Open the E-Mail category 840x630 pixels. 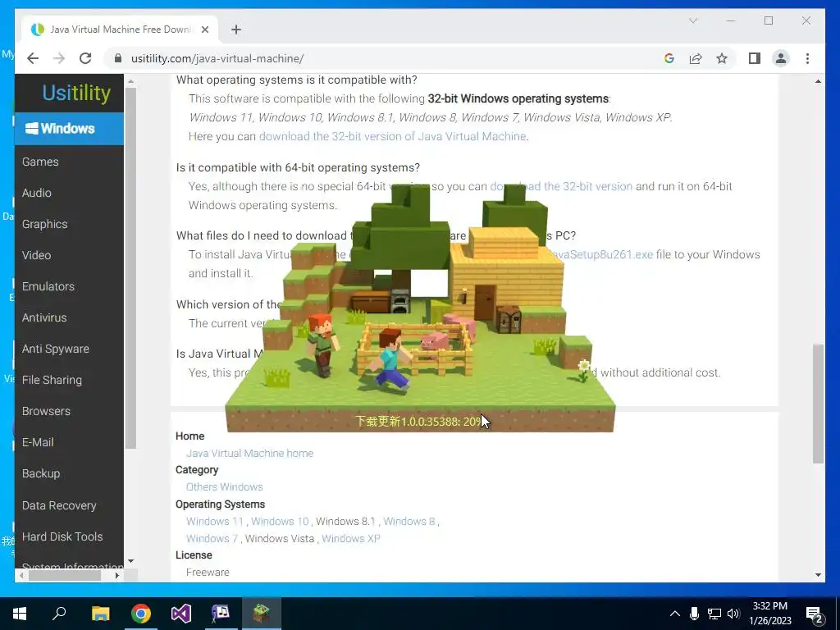tap(38, 442)
